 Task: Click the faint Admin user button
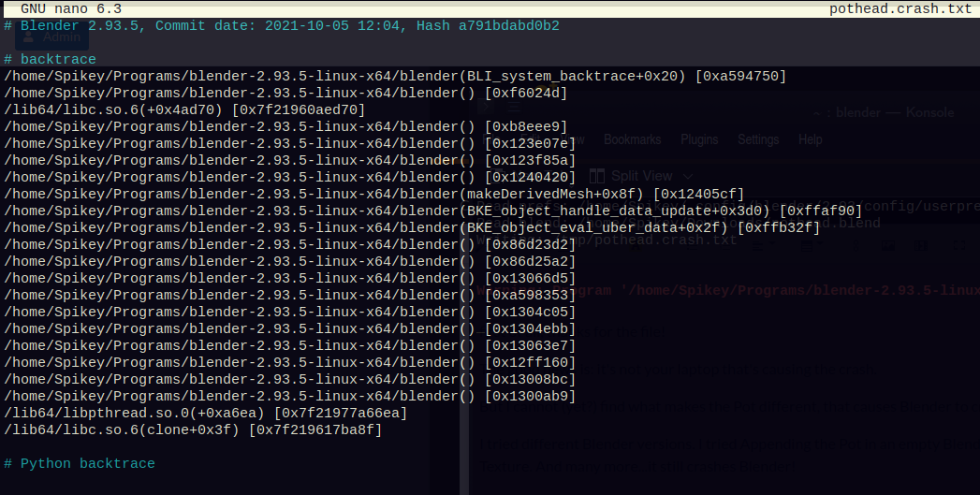[x=51, y=37]
